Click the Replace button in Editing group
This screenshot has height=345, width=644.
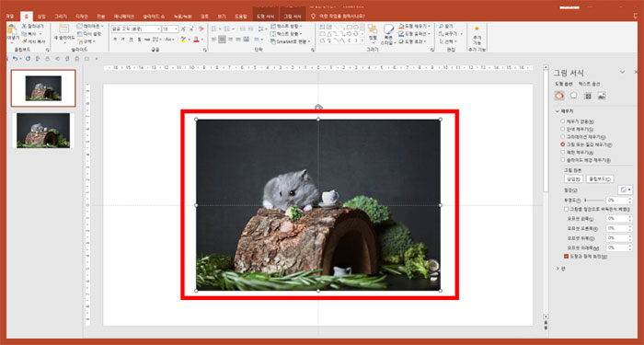[450, 34]
